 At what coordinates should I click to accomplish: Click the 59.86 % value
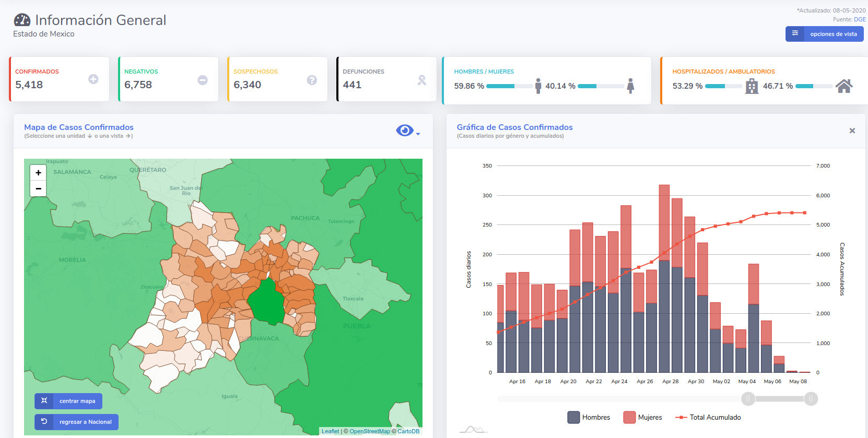469,86
